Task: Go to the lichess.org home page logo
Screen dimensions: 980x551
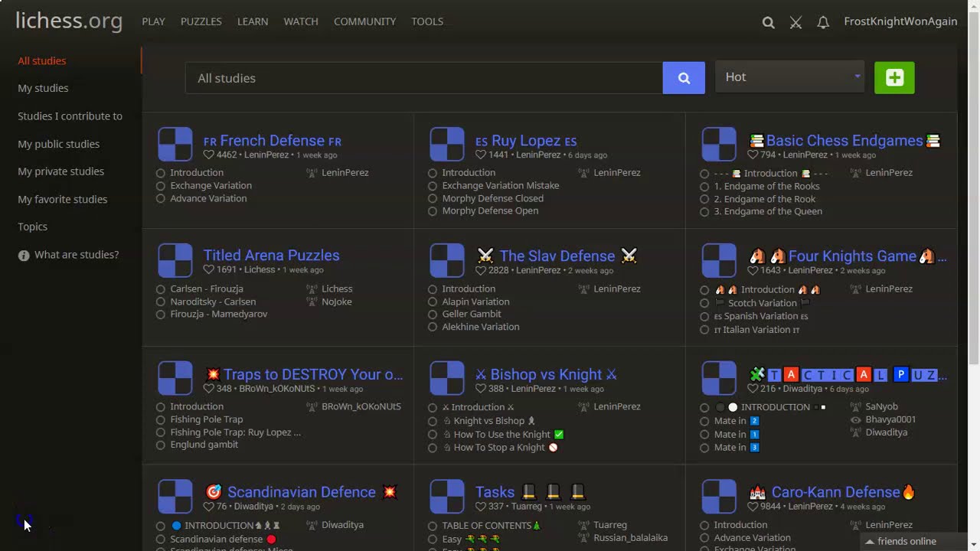Action: click(69, 21)
